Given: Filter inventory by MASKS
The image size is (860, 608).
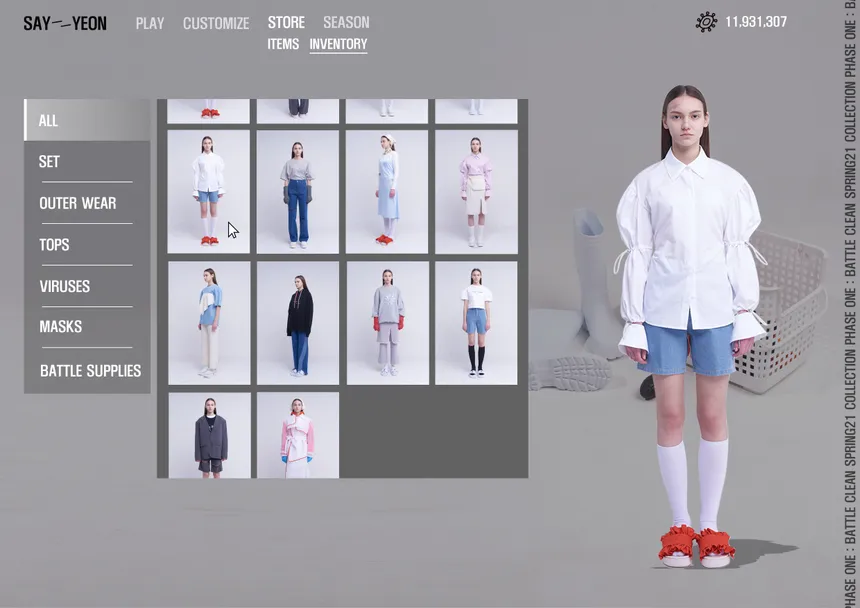Looking at the screenshot, I should (87, 327).
